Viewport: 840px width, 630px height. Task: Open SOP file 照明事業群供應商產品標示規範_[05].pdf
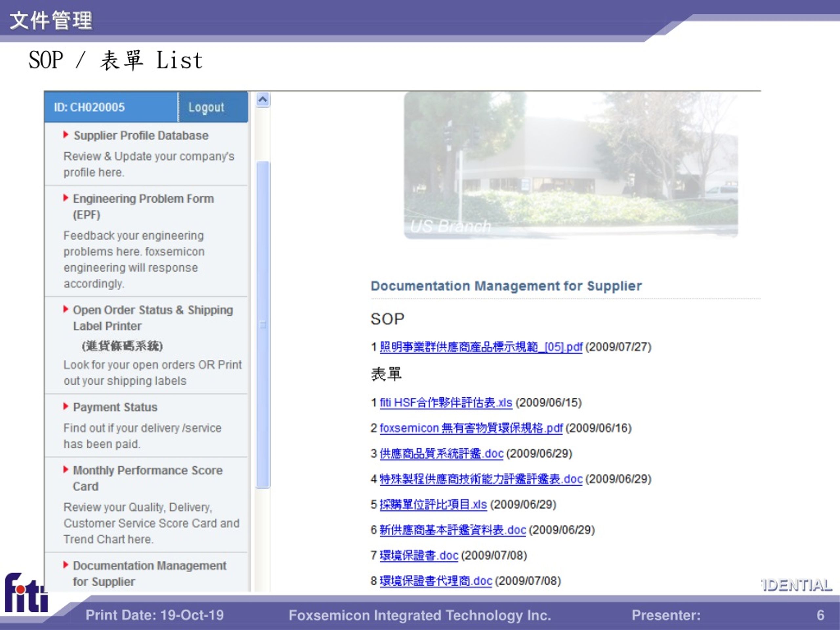tap(481, 347)
